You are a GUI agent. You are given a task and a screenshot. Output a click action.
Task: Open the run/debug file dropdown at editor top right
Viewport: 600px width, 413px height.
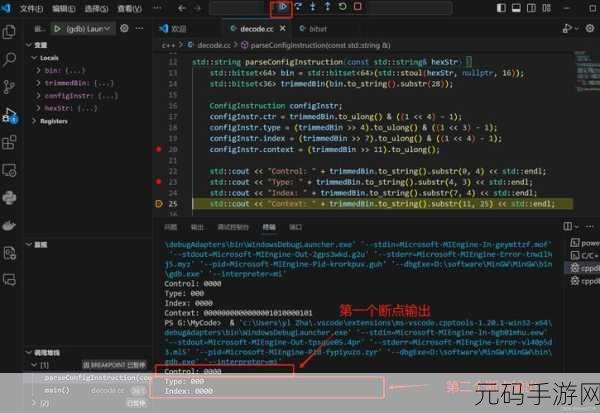[576, 28]
